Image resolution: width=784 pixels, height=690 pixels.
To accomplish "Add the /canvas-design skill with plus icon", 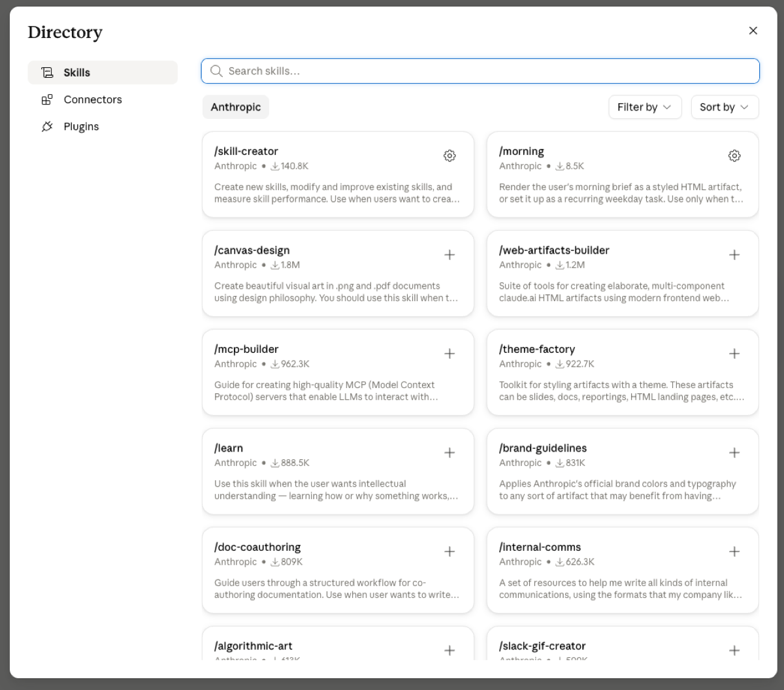I will point(449,255).
